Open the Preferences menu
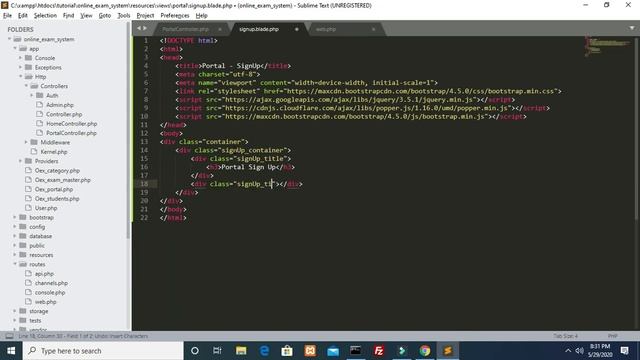The height and width of the screenshot is (360, 640). click(x=175, y=16)
